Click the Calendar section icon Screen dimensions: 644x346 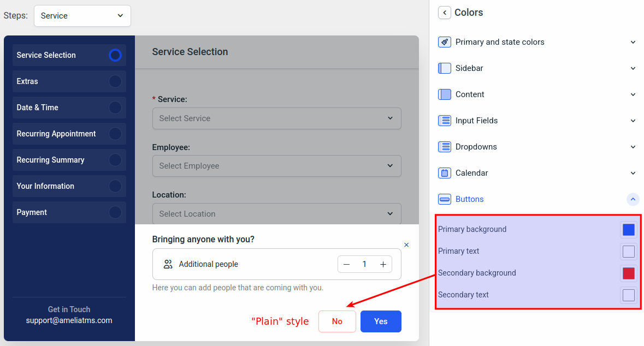click(x=445, y=173)
